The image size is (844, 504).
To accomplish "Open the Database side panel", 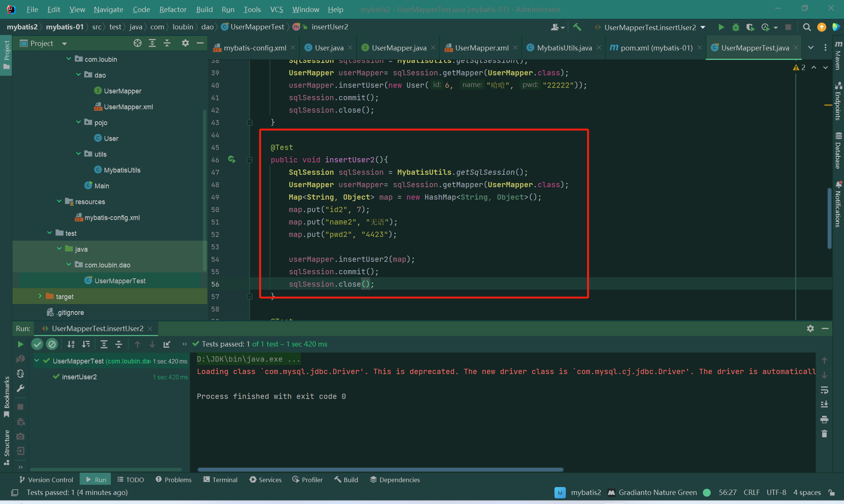I will point(838,150).
